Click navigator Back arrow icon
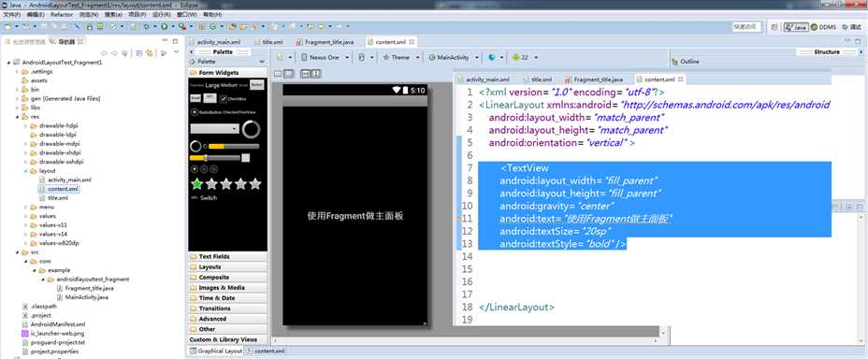868x359 pixels. click(104, 53)
